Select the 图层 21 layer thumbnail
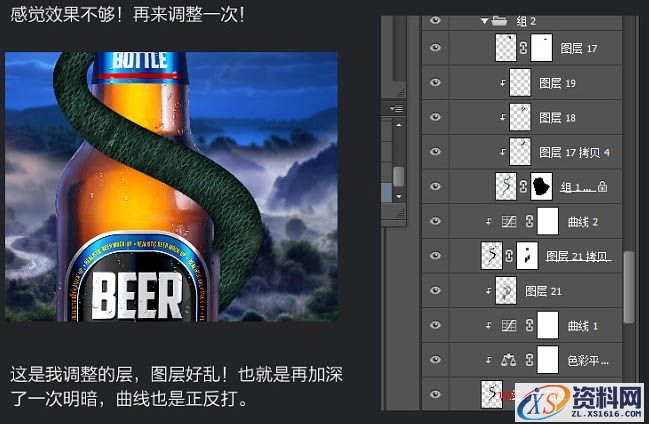 506,290
